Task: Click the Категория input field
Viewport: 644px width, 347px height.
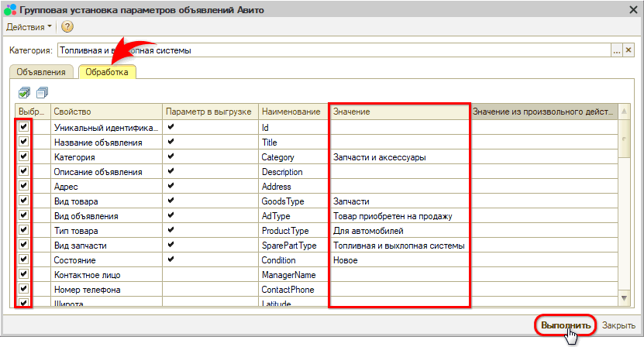Action: [x=333, y=50]
